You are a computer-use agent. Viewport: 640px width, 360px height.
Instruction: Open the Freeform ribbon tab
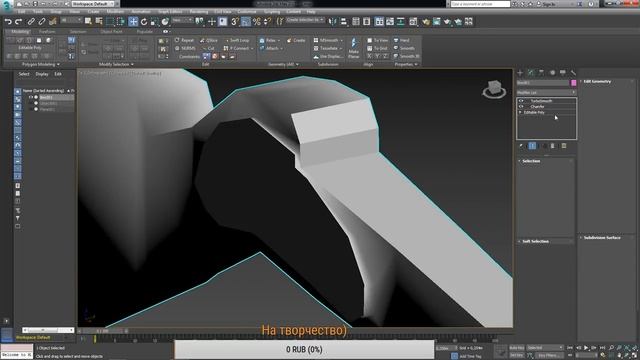[47, 31]
